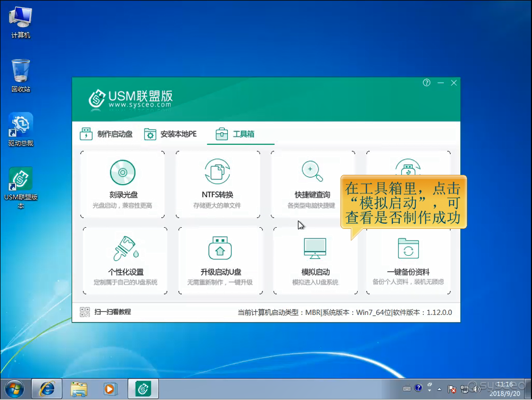Select the 回收站 recycle bin icon
Screen dimensions: 532x400
pos(21,76)
